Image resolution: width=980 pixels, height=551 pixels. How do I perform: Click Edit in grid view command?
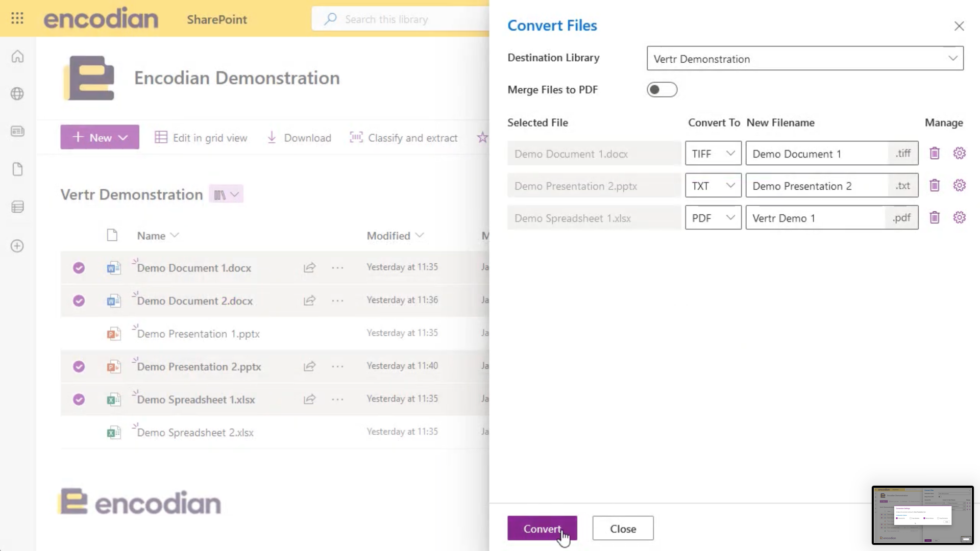[x=201, y=137]
